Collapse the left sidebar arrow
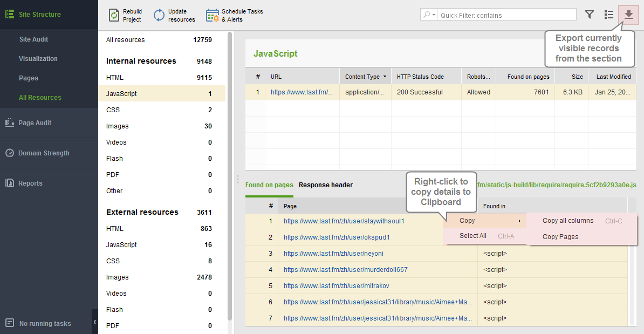Screen dimensions: 644x334 tap(95, 322)
